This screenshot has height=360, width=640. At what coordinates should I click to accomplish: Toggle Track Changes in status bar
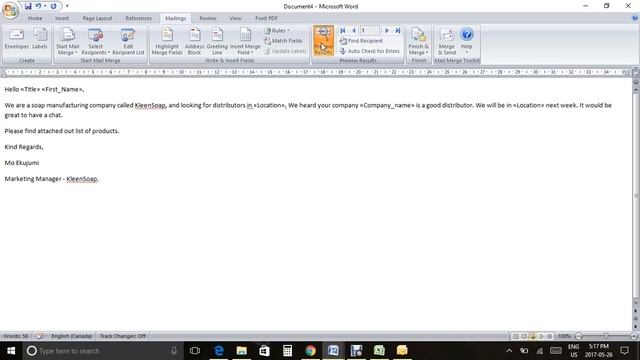[x=122, y=336]
